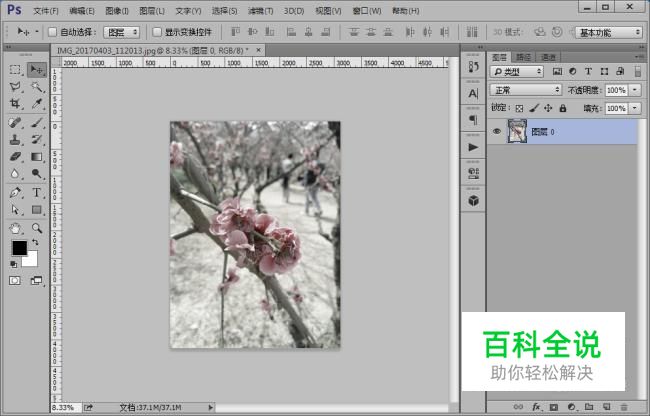Image resolution: width=650 pixels, height=416 pixels.
Task: Select the Gradient tool
Action: coord(36,157)
